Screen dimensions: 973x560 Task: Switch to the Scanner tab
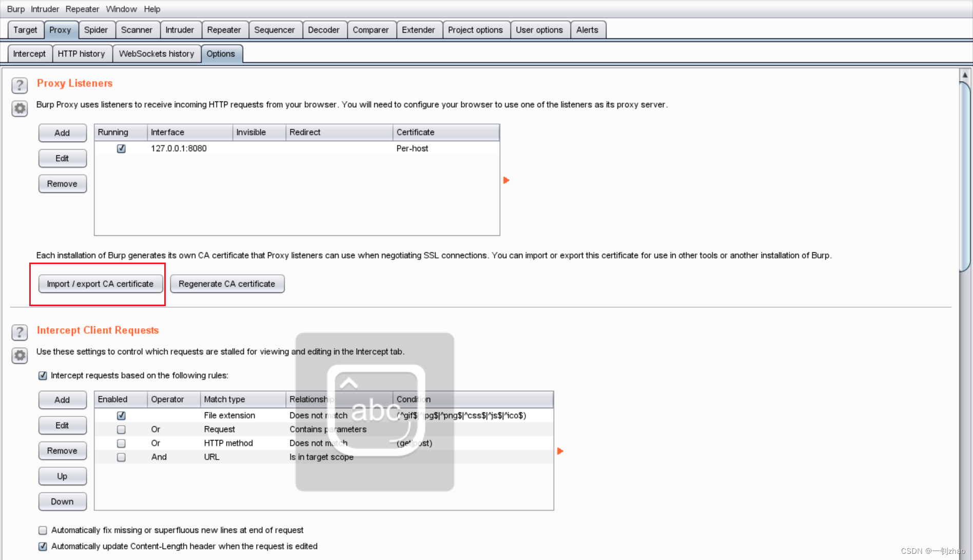coord(137,30)
